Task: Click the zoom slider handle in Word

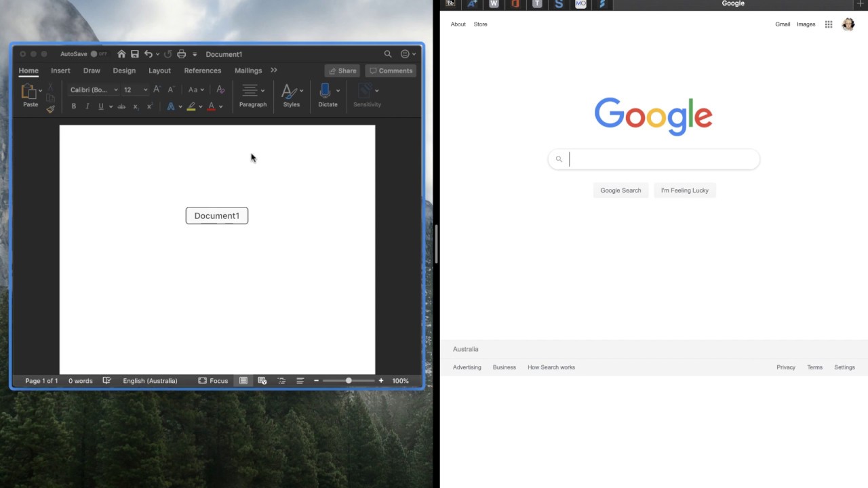Action: [349, 381]
